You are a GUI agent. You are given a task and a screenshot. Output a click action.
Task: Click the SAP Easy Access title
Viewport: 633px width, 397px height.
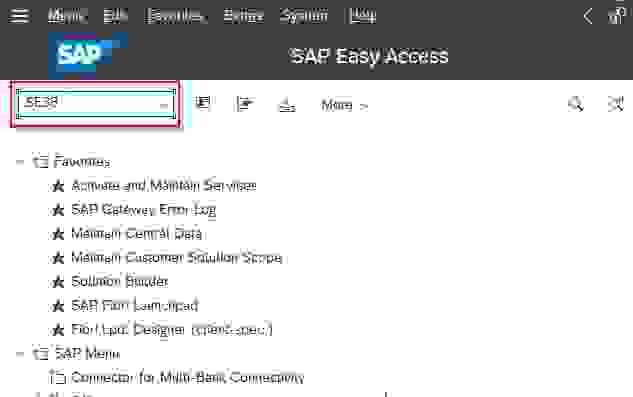pyautogui.click(x=369, y=56)
